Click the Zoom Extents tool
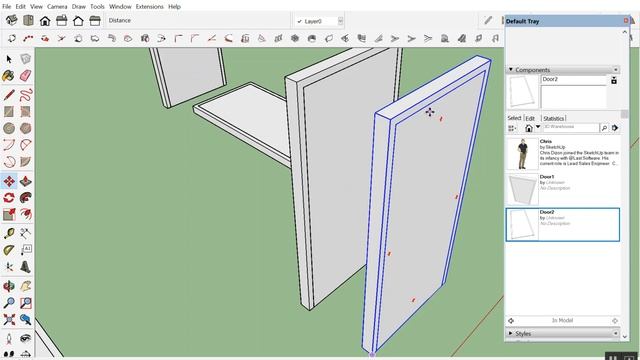Image resolution: width=640 pixels, height=360 pixels. [9, 319]
